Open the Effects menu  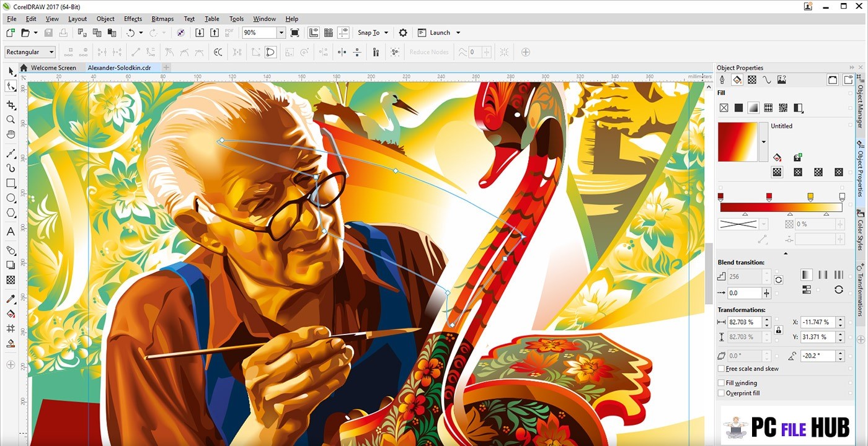point(133,19)
